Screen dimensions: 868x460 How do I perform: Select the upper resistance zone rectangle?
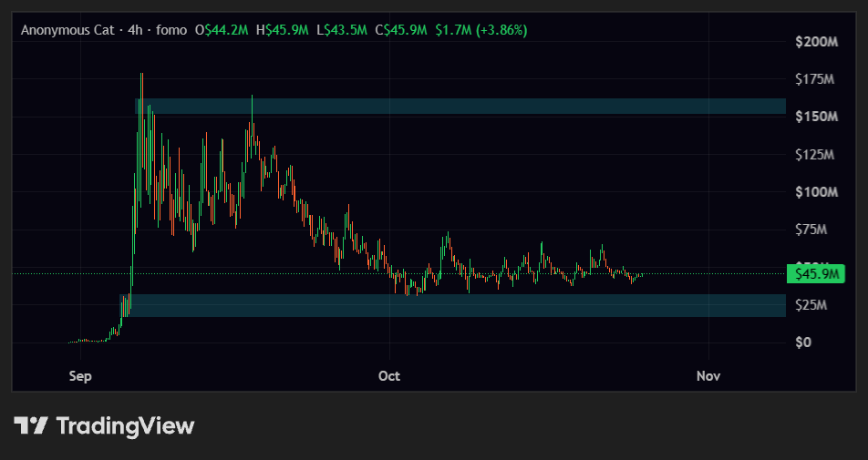tap(460, 107)
